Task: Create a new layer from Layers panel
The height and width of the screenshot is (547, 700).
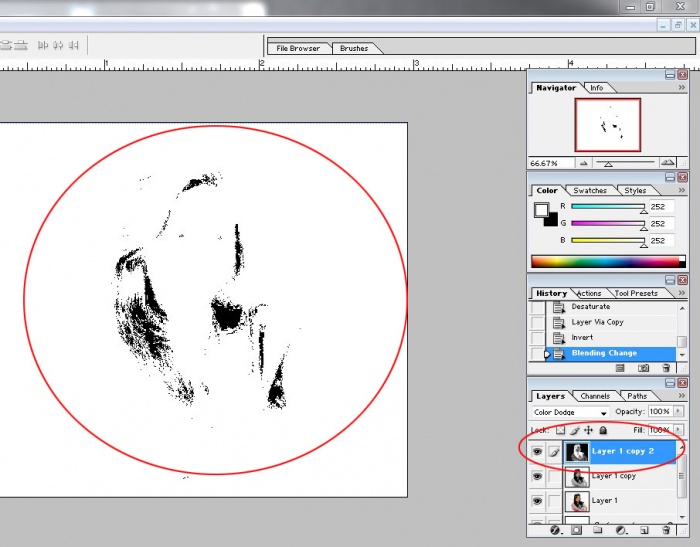Action: 644,530
